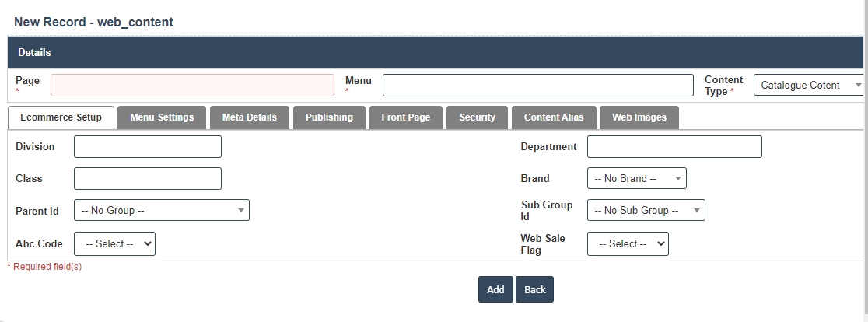Open the Parent Id group dropdown
This screenshot has height=322, width=868.
tap(162, 210)
